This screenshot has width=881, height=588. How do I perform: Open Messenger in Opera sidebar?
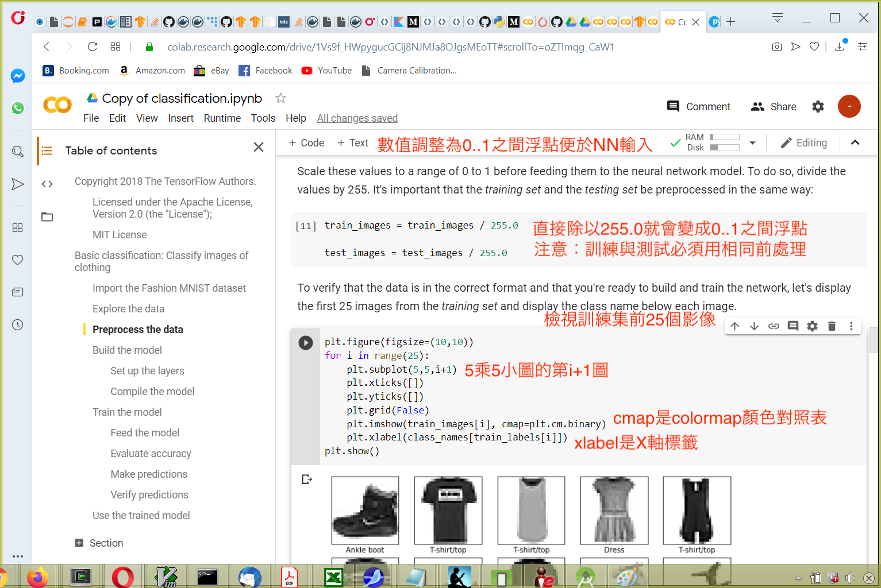click(18, 76)
